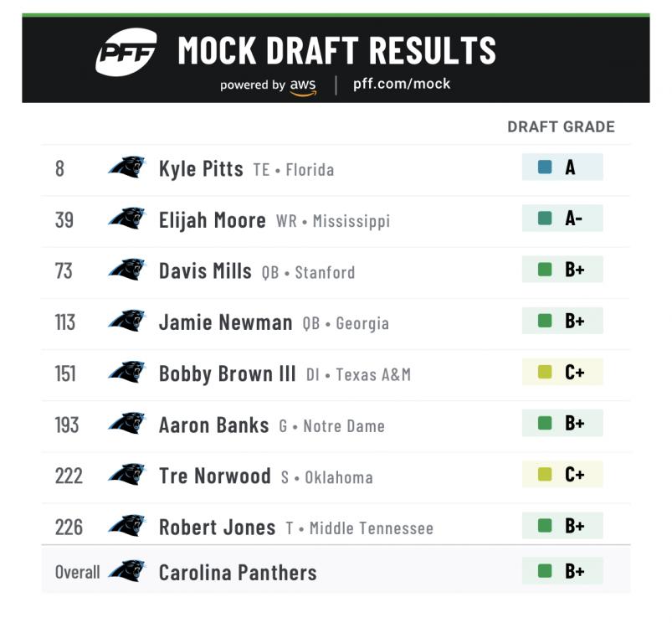672x628 pixels.
Task: Click the Panthers logo beside Jamie Newman
Action: point(126,321)
